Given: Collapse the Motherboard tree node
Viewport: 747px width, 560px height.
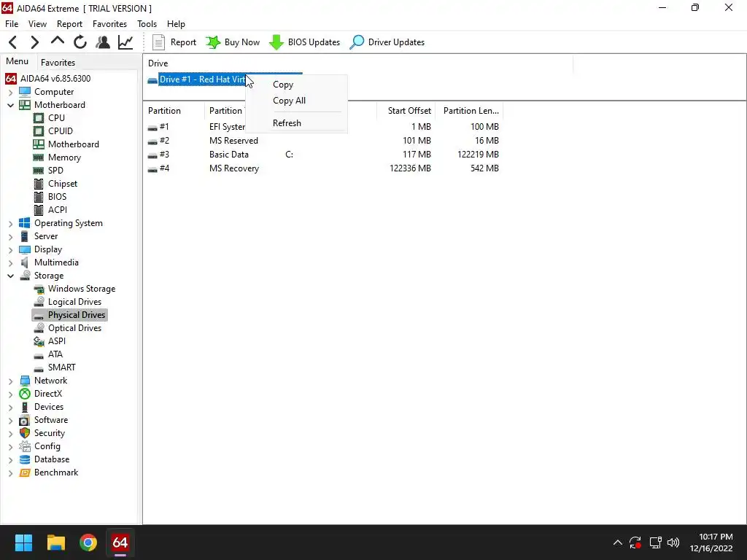Looking at the screenshot, I should tap(10, 105).
